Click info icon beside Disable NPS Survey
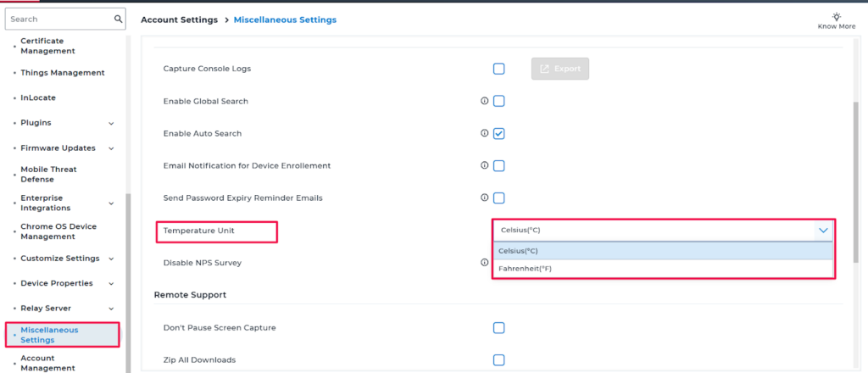 tap(485, 263)
